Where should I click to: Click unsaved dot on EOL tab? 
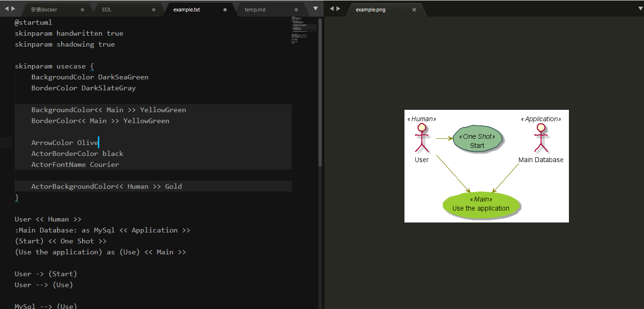coord(154,10)
